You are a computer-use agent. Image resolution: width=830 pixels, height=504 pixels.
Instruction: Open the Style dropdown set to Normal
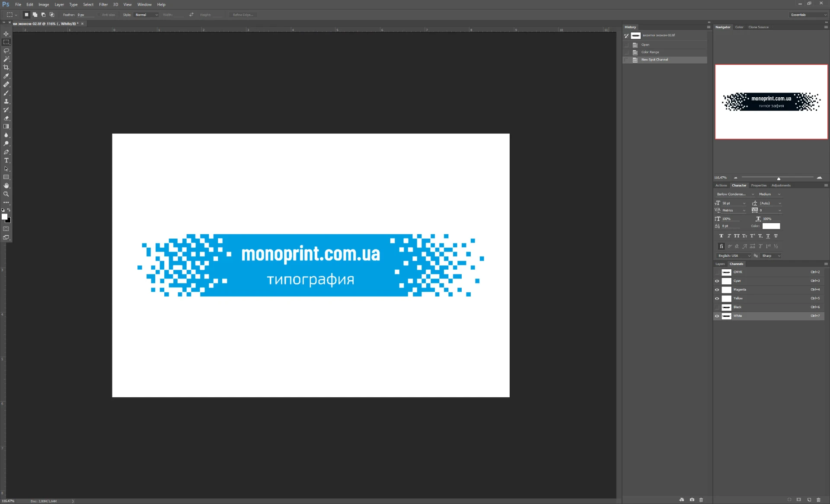click(x=147, y=15)
